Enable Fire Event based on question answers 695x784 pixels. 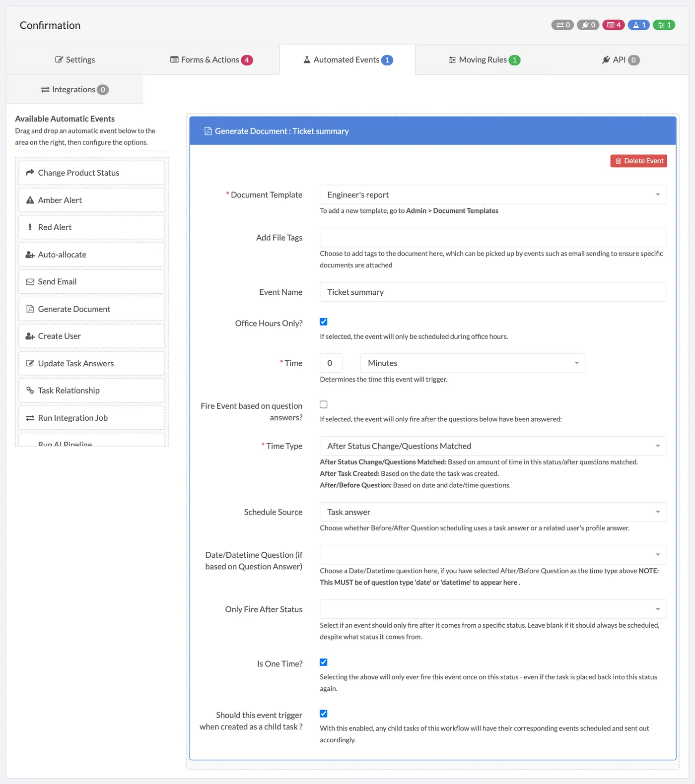tap(324, 404)
